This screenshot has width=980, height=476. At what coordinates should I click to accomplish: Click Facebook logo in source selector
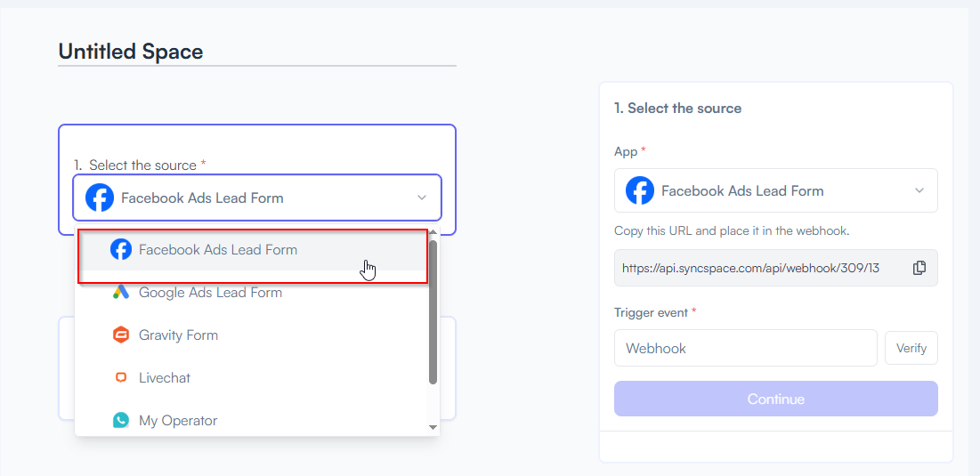click(x=100, y=198)
